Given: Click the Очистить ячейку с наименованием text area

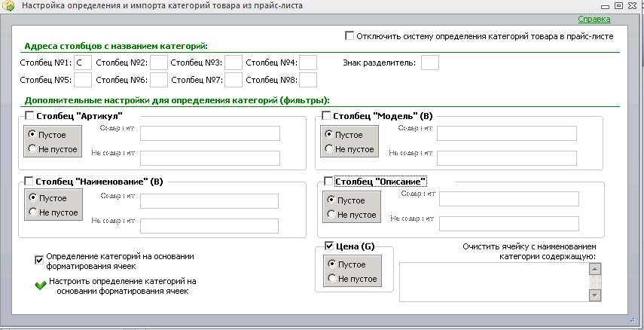Looking at the screenshot, I should coord(494,283).
